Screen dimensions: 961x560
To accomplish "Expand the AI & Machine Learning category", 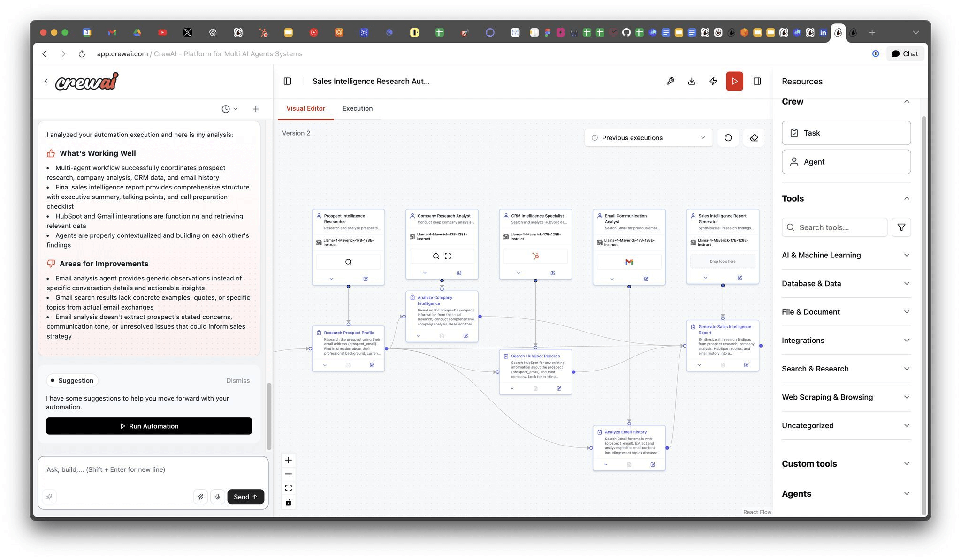I will click(x=846, y=255).
